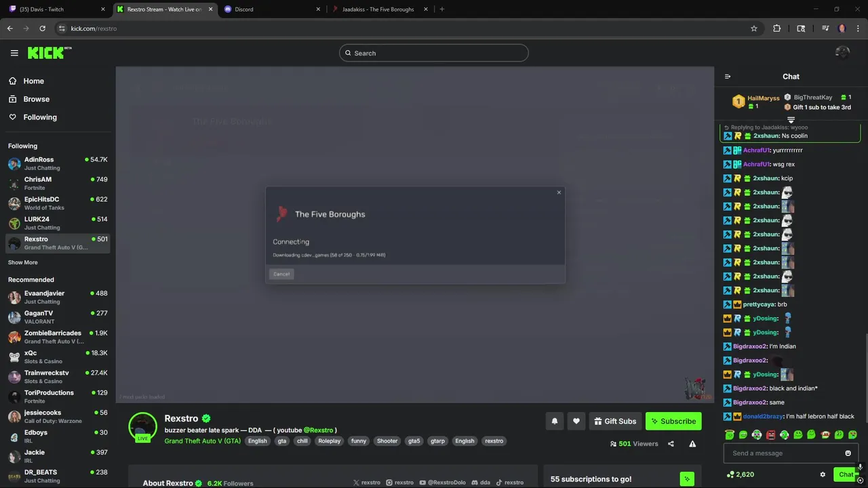This screenshot has height=488, width=868.
Task: Open GaganTV recommended channel
Action: tap(58, 317)
